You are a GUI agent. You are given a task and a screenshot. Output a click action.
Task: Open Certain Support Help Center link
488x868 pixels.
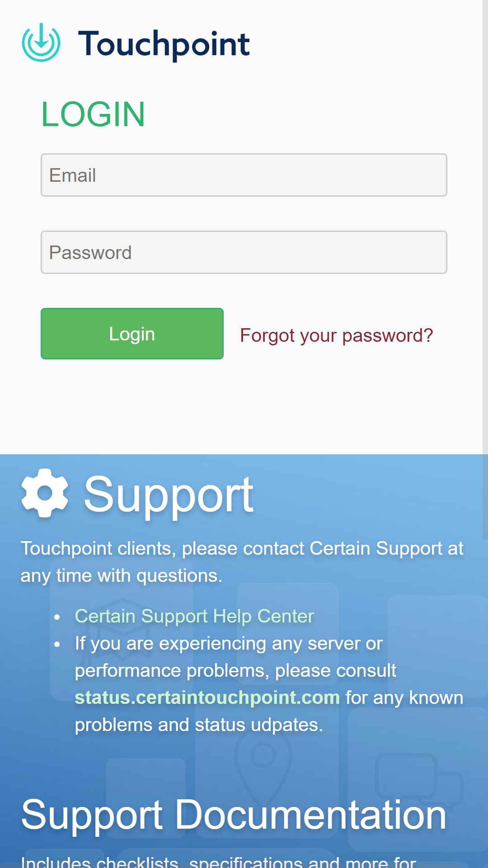point(194,616)
